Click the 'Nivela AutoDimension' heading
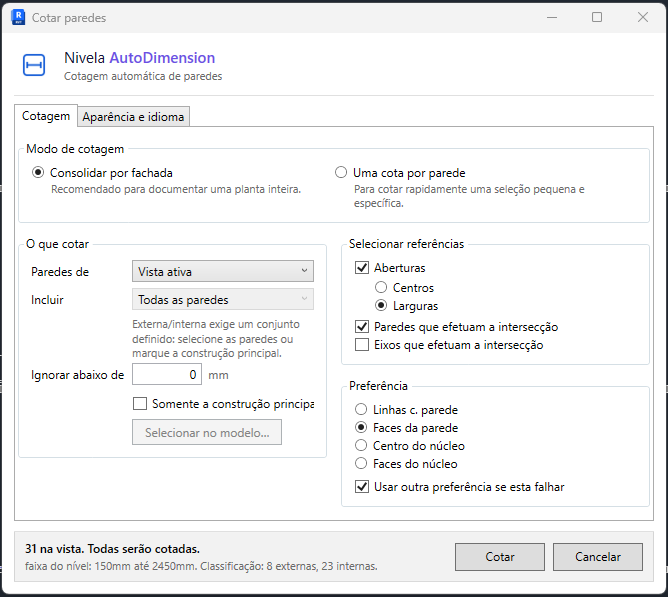This screenshot has width=668, height=597. pyautogui.click(x=139, y=58)
